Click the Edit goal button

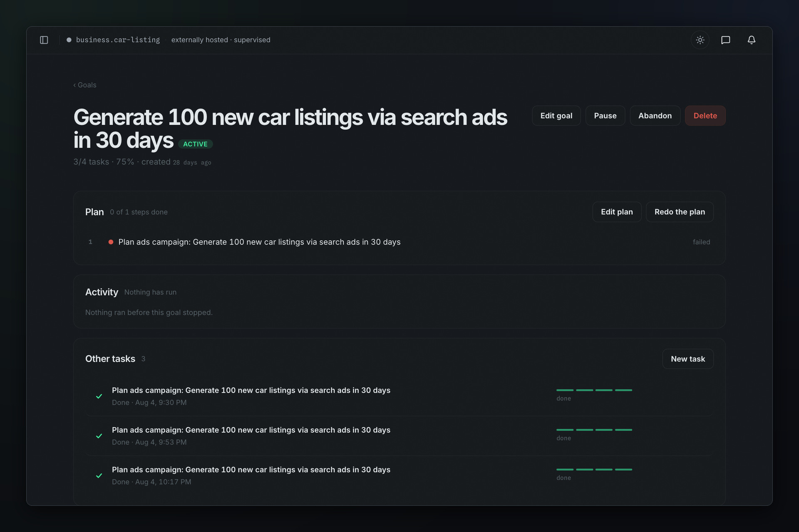556,116
